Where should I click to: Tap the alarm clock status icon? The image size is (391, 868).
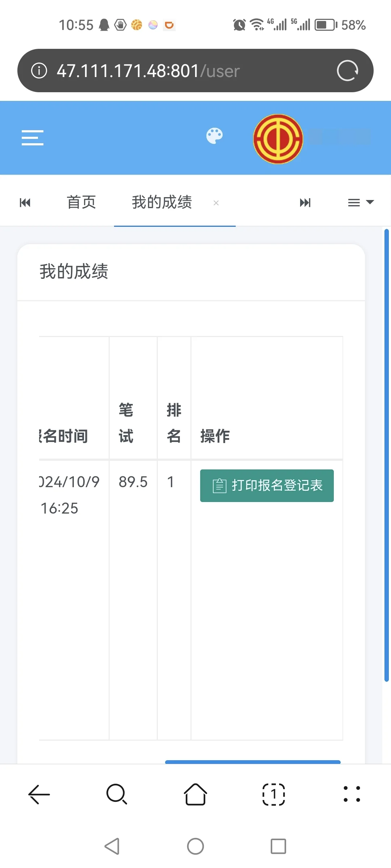coord(239,25)
